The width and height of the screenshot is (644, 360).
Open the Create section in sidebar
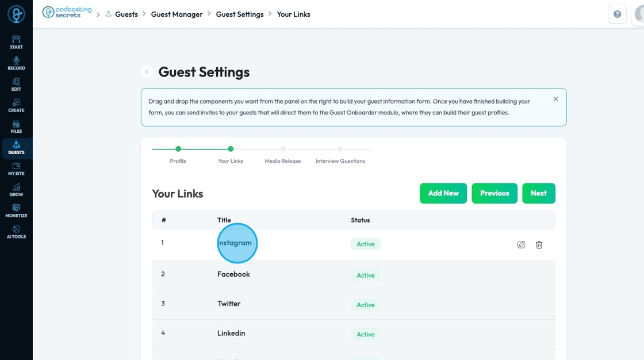tap(16, 106)
